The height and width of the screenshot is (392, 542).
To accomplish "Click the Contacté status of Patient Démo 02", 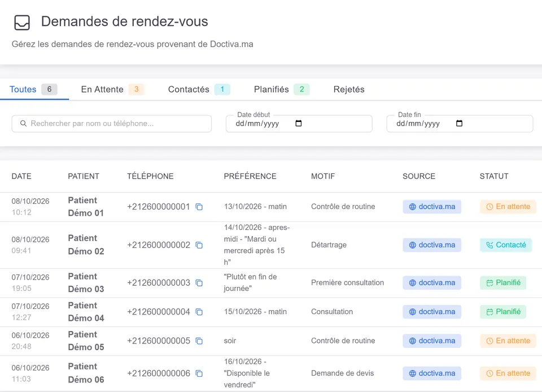I will point(506,245).
